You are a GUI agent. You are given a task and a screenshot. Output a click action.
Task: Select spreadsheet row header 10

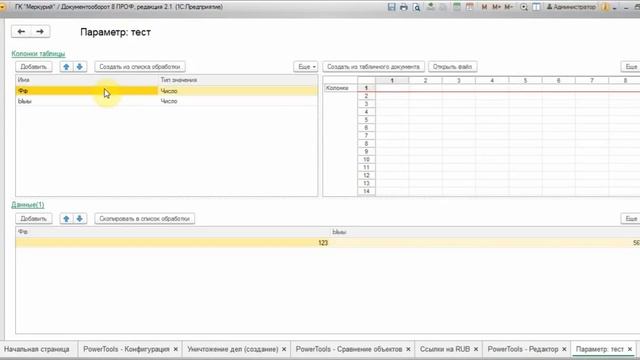(366, 159)
